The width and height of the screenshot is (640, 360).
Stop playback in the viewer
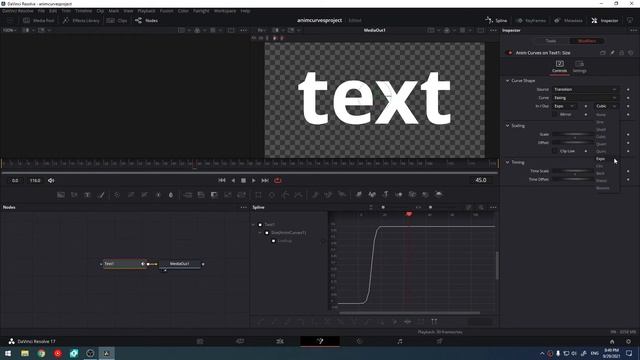click(x=243, y=180)
